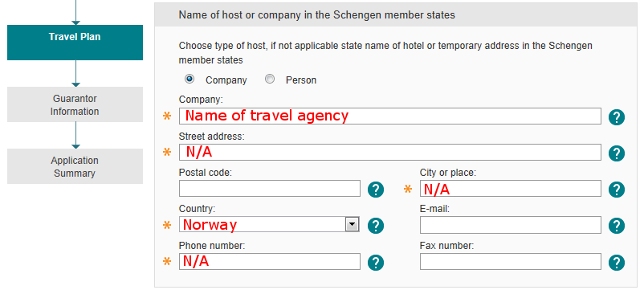Open help icon beside Country dropdown
This screenshot has height=294, width=644.
click(375, 226)
